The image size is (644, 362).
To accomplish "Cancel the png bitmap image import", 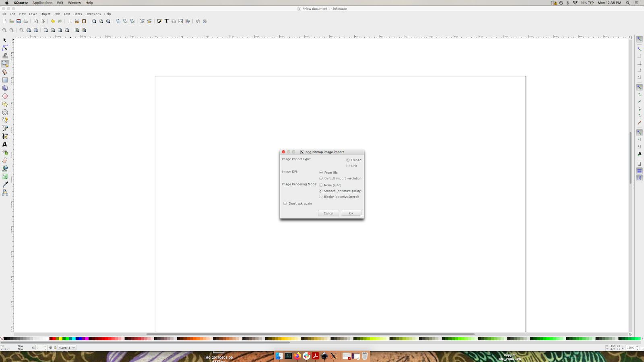I will coord(328,213).
